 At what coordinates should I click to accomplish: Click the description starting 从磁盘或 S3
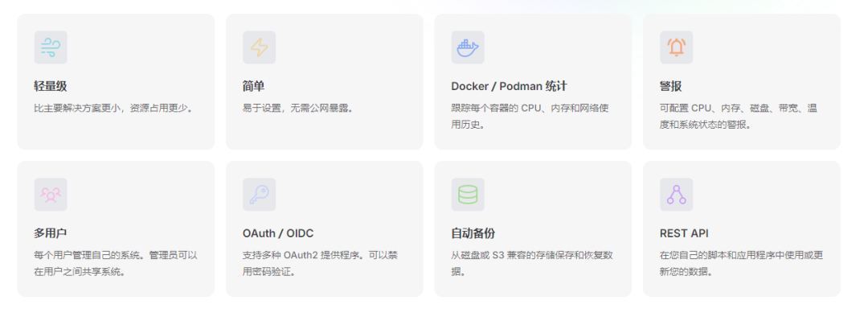[x=532, y=264]
